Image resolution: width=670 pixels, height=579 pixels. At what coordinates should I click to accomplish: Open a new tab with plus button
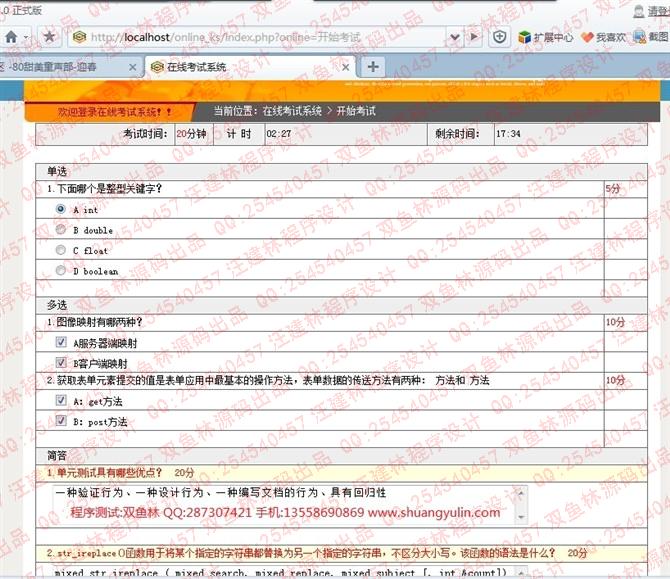pyautogui.click(x=373, y=67)
